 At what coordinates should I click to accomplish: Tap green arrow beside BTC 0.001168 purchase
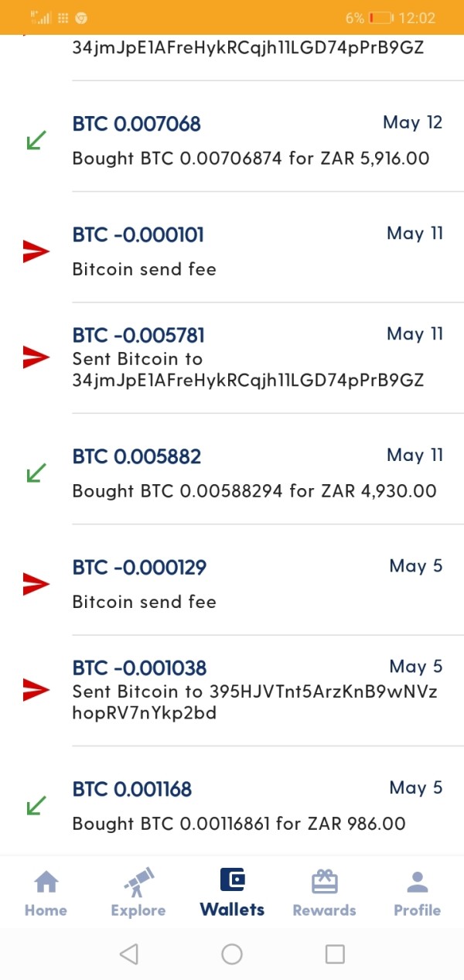[x=36, y=805]
